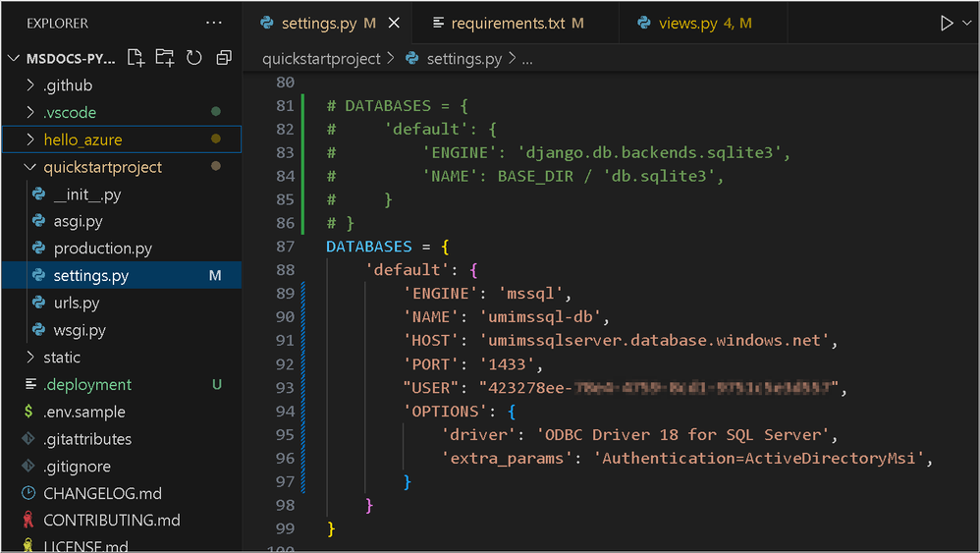Click 'Authentication=ActiveDirectoryMsi' string
The height and width of the screenshot is (553, 980).
(x=759, y=458)
